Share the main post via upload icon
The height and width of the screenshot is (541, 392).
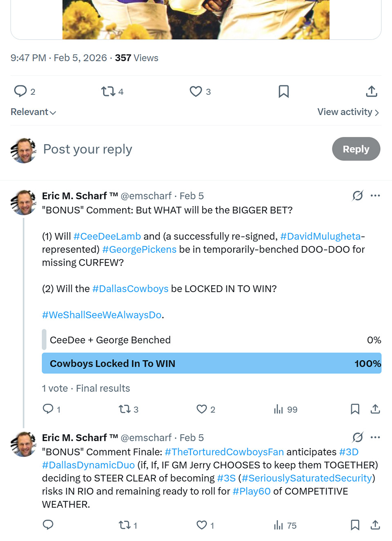(371, 91)
